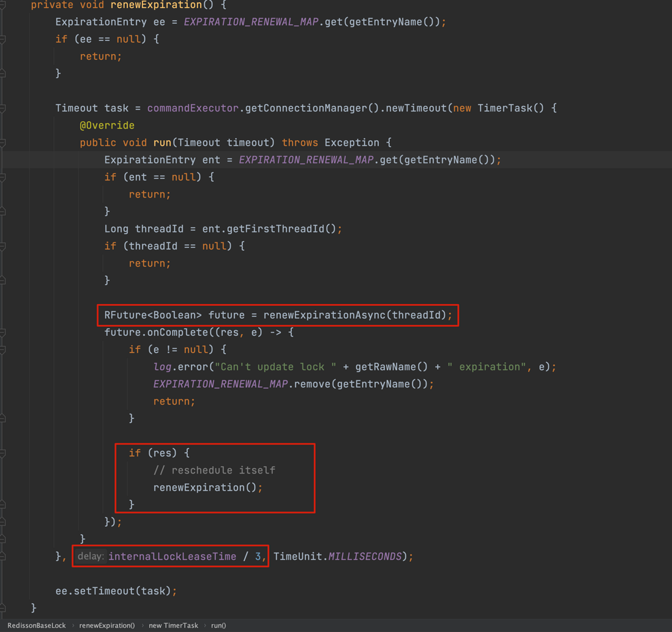Collapse the 'public void run' method fold marker
The width and height of the screenshot is (672, 632).
tap(2, 143)
